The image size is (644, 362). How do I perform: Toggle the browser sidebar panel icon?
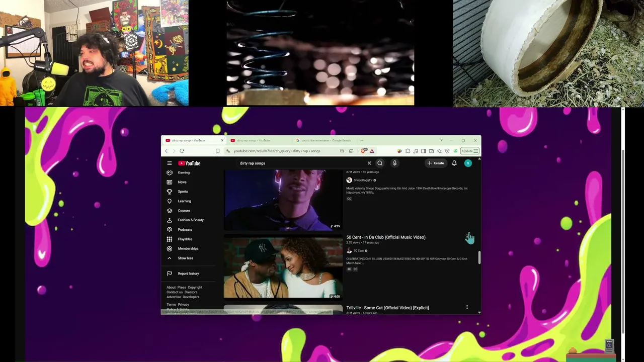[x=424, y=151]
